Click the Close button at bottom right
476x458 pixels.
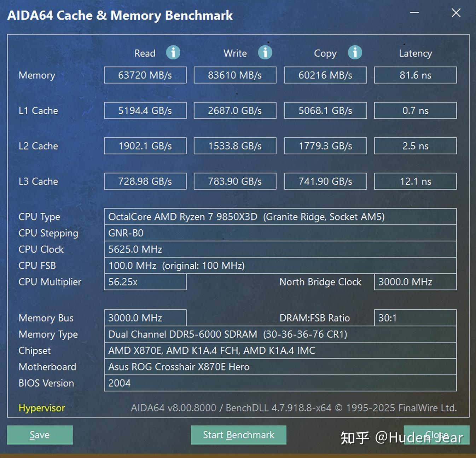437,435
